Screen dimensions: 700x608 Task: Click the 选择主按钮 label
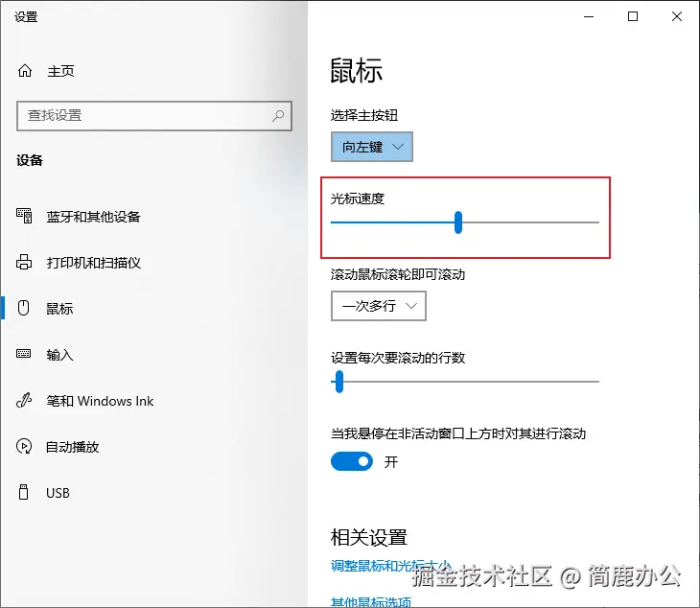(364, 115)
